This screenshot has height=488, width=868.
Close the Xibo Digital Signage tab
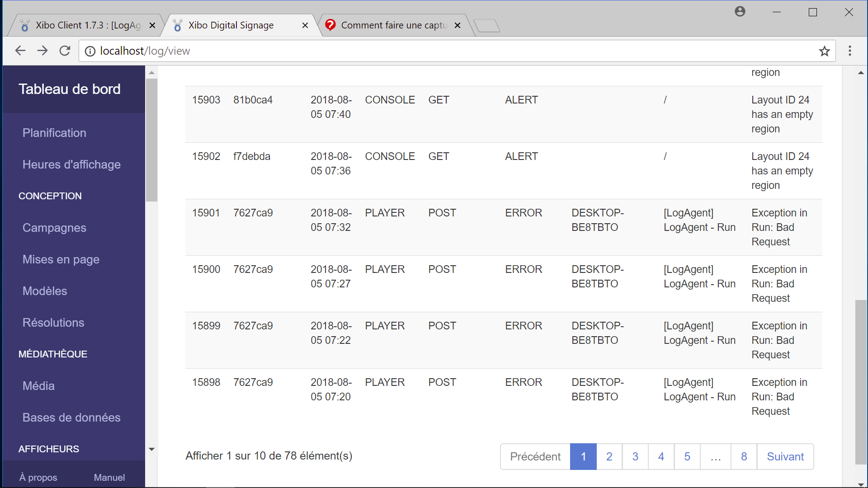click(x=305, y=25)
